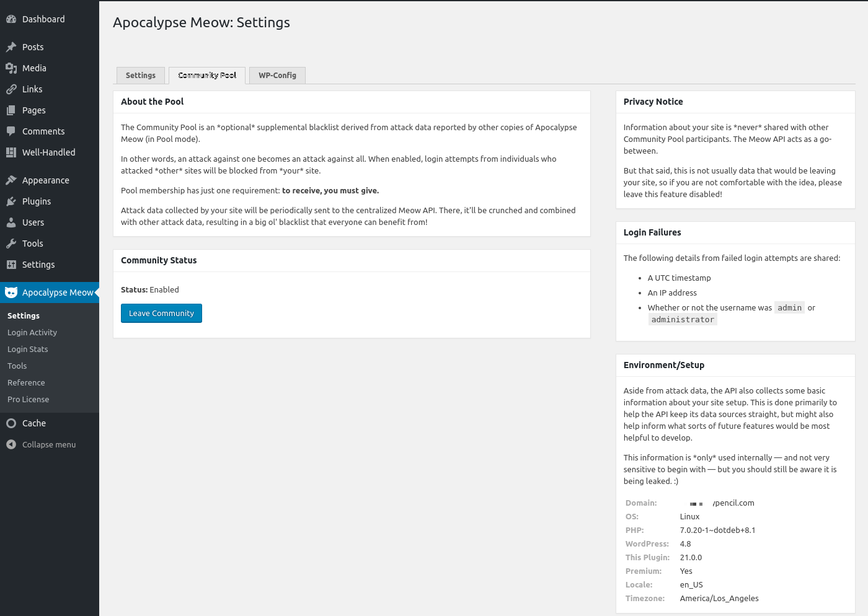Click the 'administrator' code text
The height and width of the screenshot is (616, 868).
pos(683,320)
